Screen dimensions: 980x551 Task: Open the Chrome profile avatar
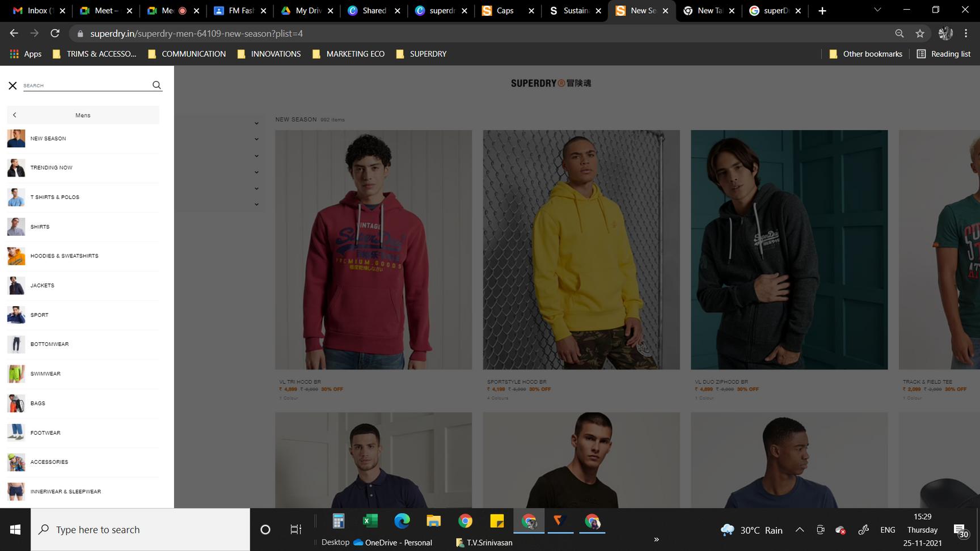pyautogui.click(x=945, y=33)
